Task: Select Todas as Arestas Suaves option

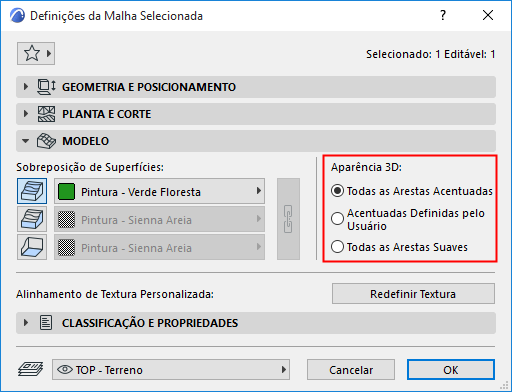Action: [x=399, y=247]
